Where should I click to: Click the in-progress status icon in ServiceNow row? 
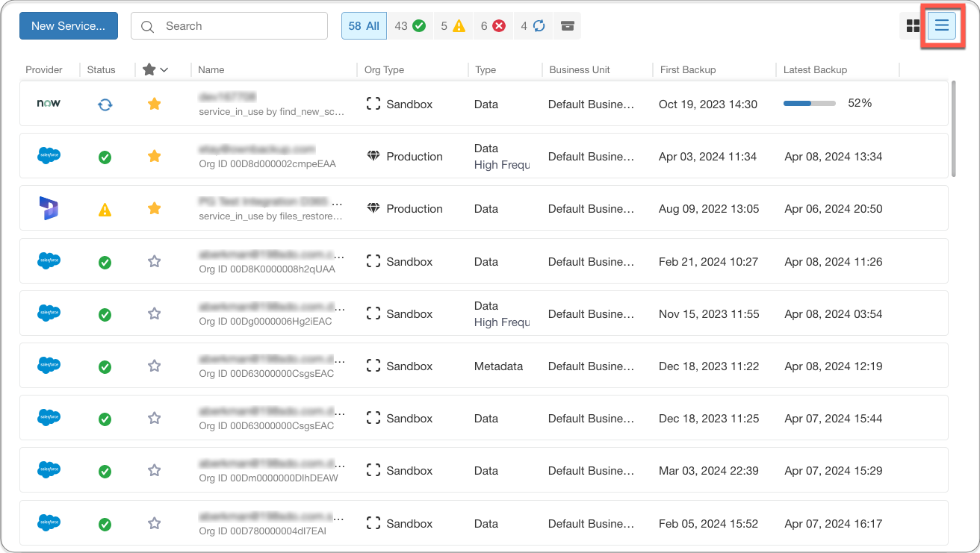tap(105, 104)
